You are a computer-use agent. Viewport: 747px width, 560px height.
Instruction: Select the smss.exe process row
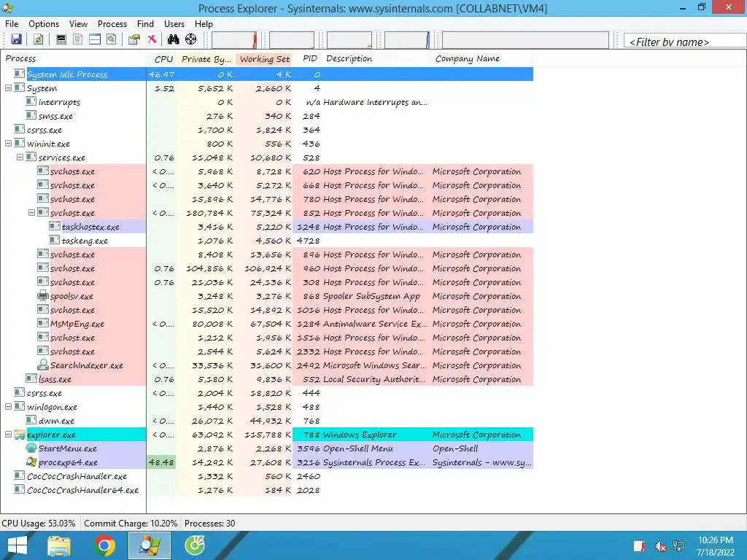coord(267,116)
